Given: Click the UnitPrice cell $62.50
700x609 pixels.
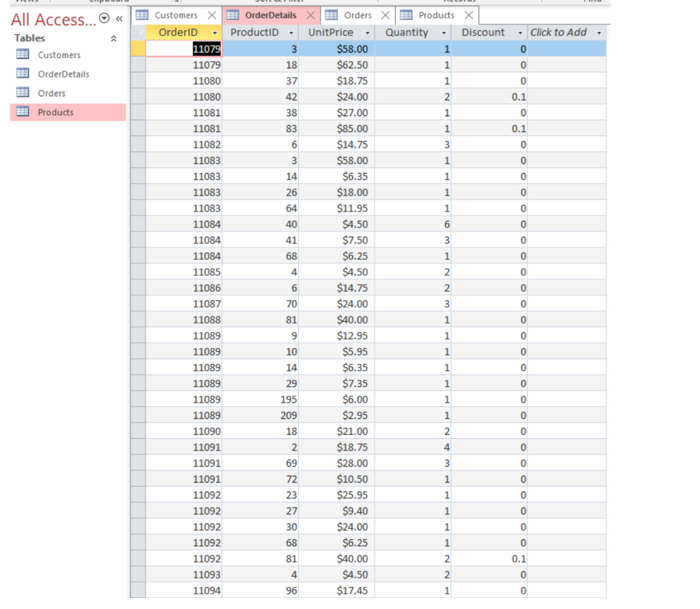Looking at the screenshot, I should click(336, 65).
